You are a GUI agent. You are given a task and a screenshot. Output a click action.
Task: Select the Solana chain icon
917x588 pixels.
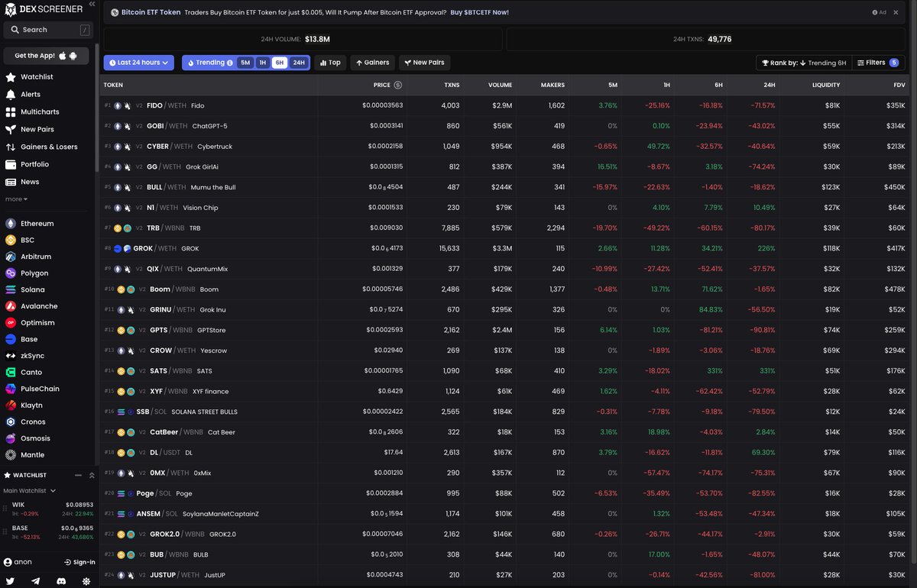pos(11,289)
